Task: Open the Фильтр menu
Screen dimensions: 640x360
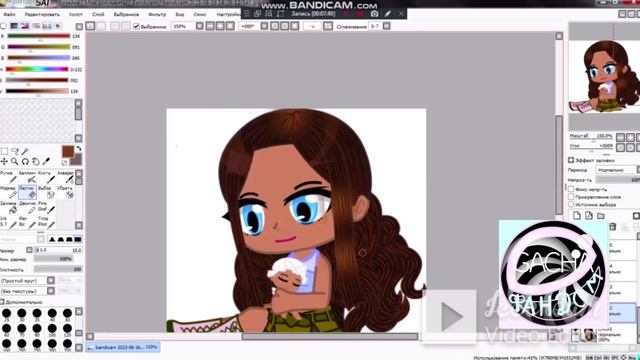Action: pos(157,14)
